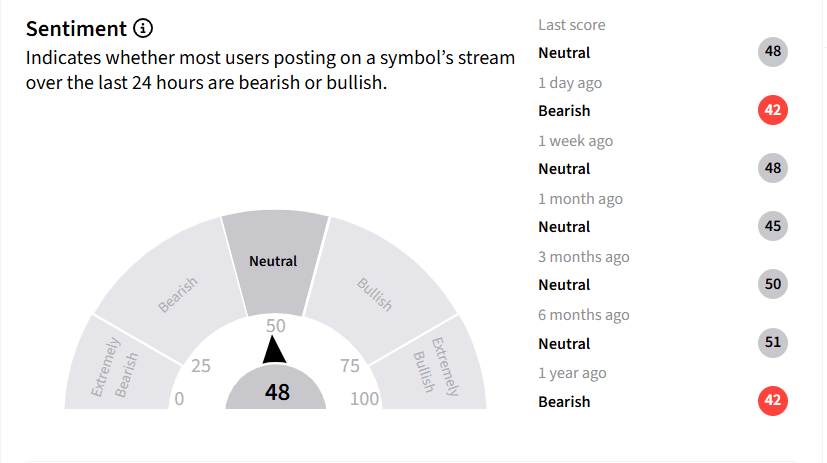This screenshot has width=827, height=463.
Task: Click the last score 48 badge
Action: pos(773,52)
